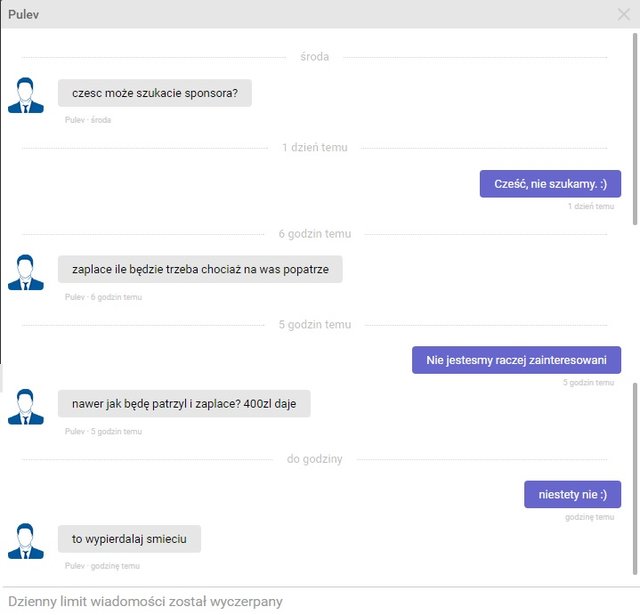
Task: Click the 'środa' date separator
Action: (314, 57)
